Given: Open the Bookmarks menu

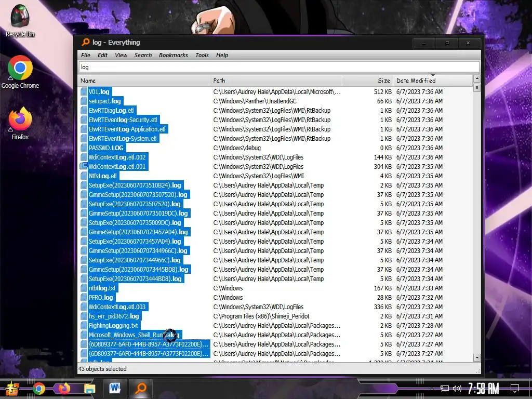Looking at the screenshot, I should [173, 55].
